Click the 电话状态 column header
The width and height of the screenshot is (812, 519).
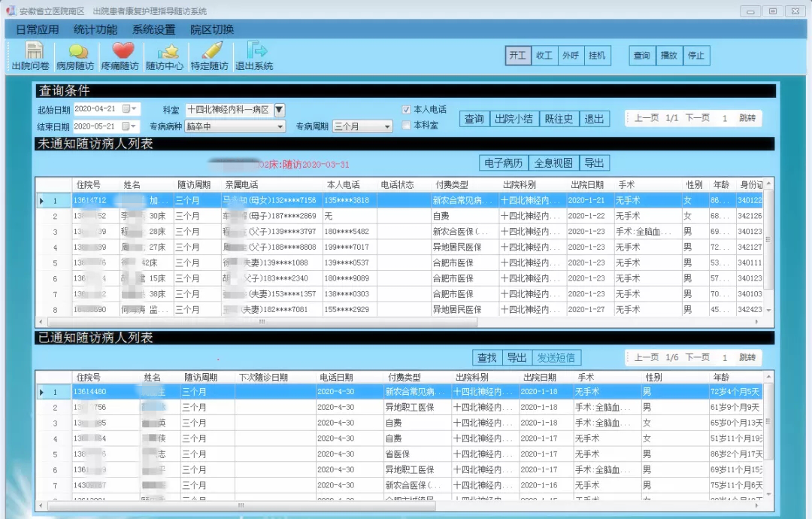click(x=398, y=185)
